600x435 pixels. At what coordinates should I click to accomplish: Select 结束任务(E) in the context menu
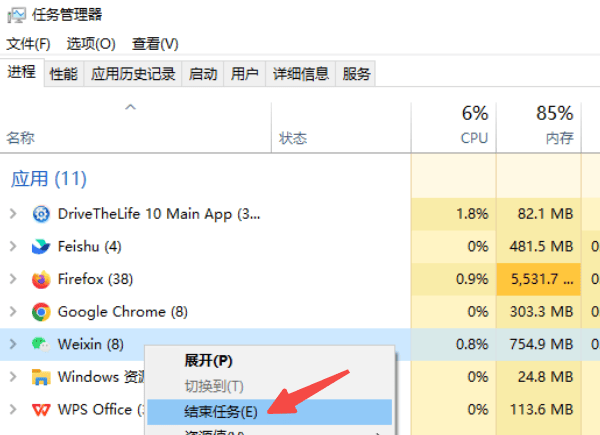pyautogui.click(x=221, y=411)
